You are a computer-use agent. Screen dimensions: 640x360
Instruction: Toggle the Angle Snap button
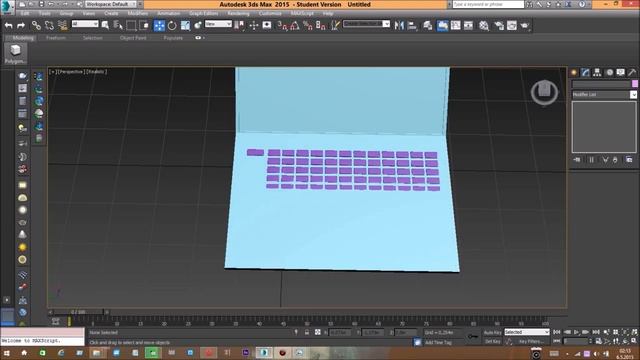295,25
